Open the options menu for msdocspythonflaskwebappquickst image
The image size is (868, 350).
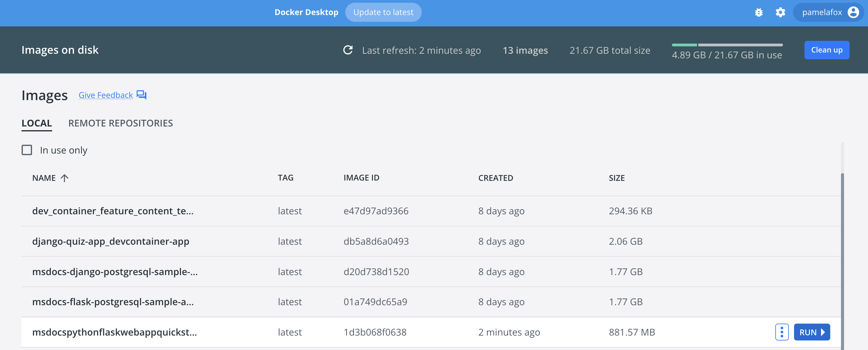782,332
